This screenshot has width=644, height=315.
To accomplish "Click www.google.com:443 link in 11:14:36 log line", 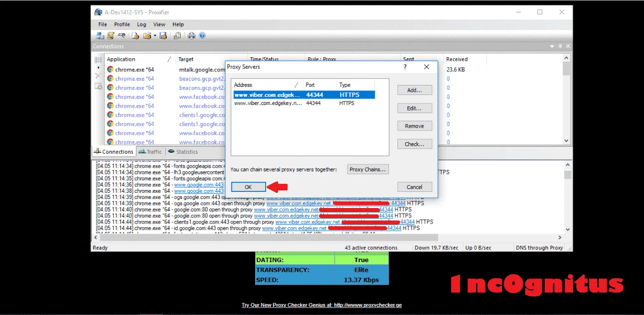I will coord(199,185).
